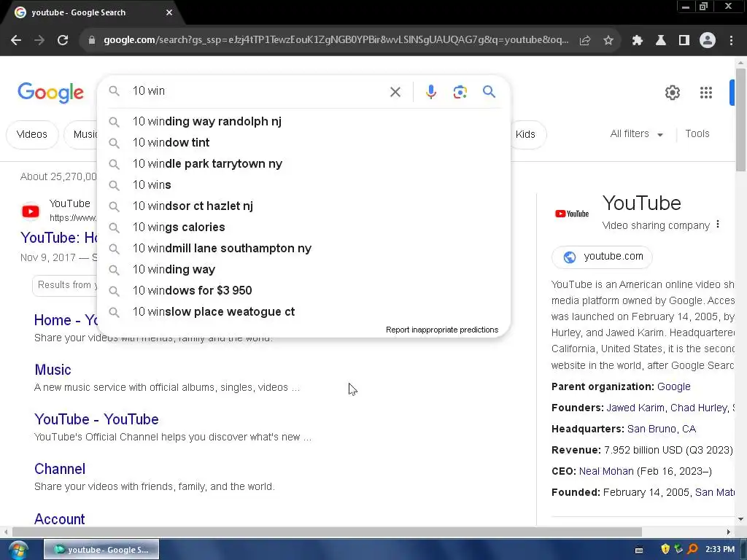Choose suggestion '10 wings calories'
747x560 pixels.
point(303,227)
